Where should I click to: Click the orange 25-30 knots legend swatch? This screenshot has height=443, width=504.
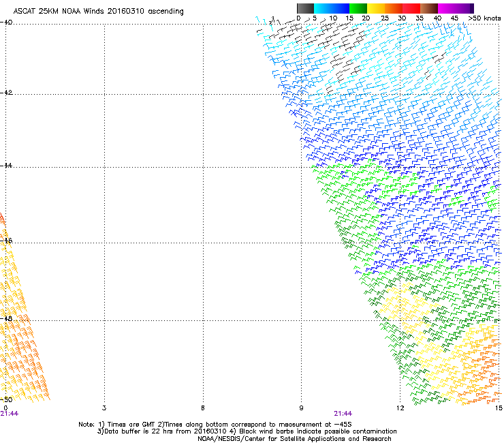(394, 8)
